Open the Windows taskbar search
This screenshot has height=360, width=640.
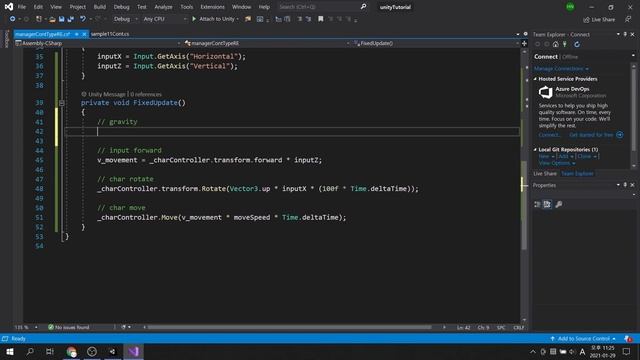[x=30, y=351]
